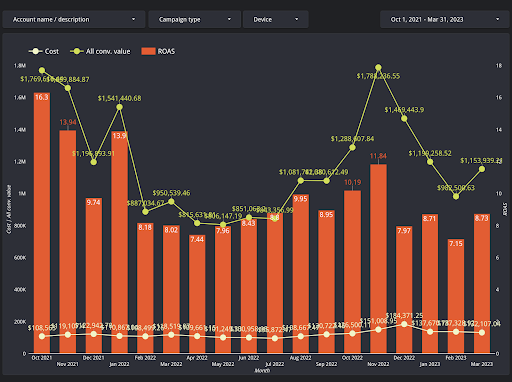Viewport: 512px width, 382px height.
Task: Click the All conv. value legend marker icon
Action: pos(77,51)
